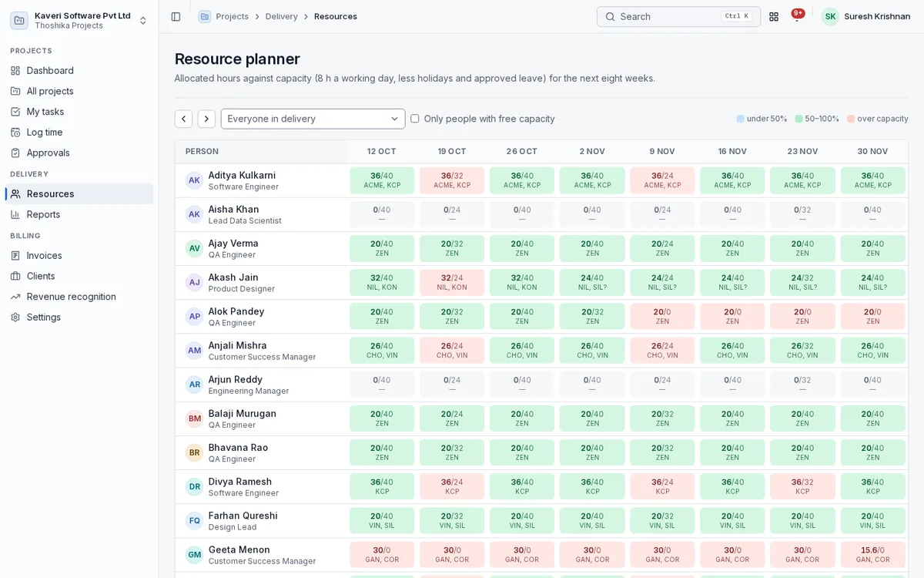
Task: Go to All projects
Action: pyautogui.click(x=79, y=91)
